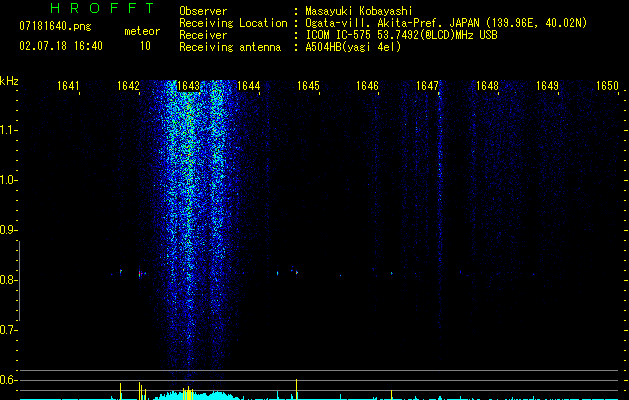
Task: Click the date stamp 02.07.18 16:40
Action: coord(61,46)
